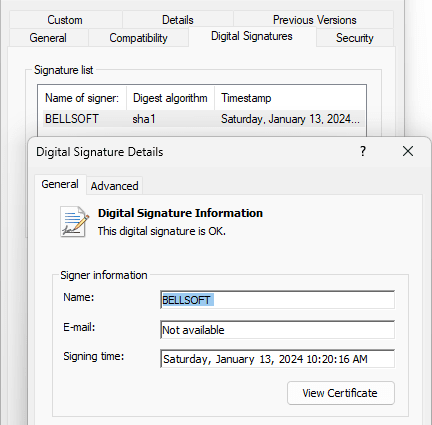This screenshot has height=425, width=432.
Task: Click the E-mail field showing Not available
Action: [277, 330]
